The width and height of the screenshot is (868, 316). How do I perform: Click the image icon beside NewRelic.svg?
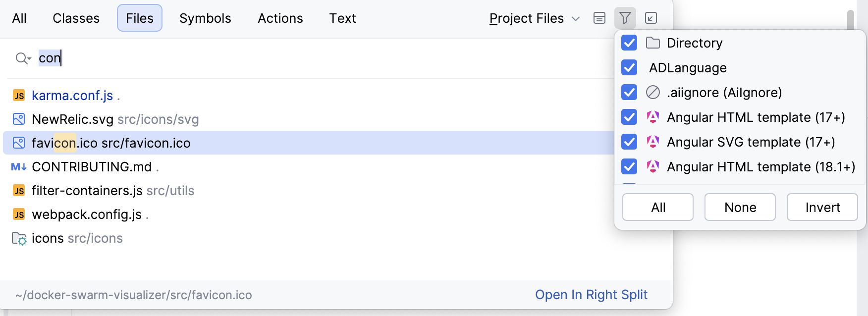tap(19, 119)
